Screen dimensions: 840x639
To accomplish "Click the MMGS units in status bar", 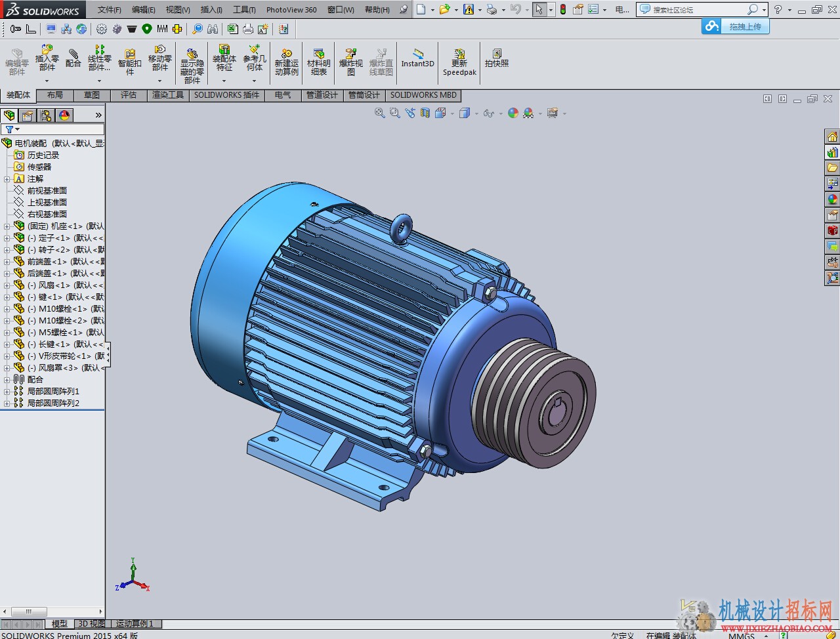I will pyautogui.click(x=742, y=636).
